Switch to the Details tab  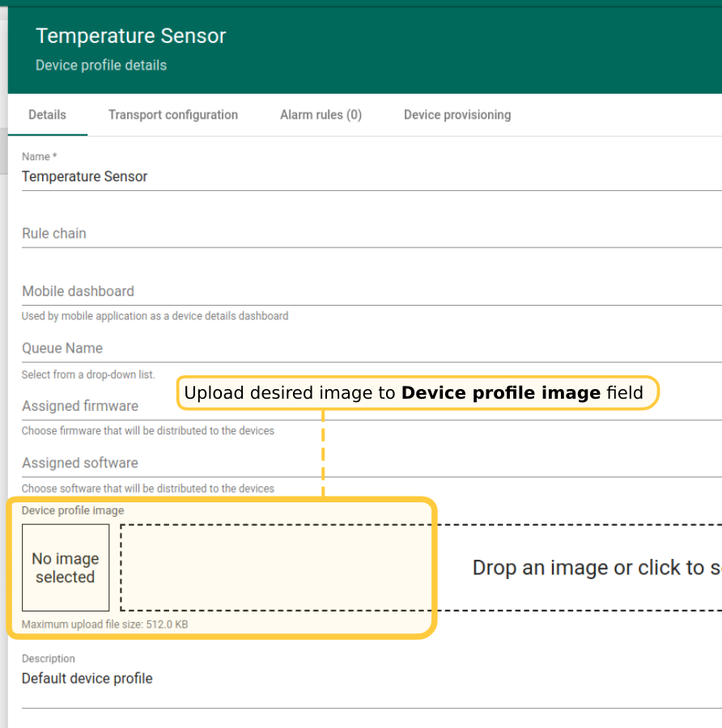pos(47,115)
